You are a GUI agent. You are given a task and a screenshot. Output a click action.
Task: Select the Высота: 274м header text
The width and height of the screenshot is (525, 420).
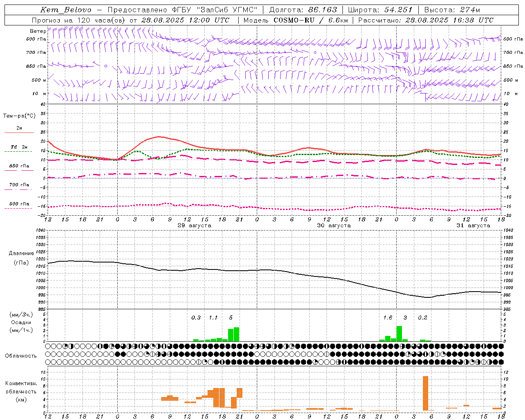pyautogui.click(x=452, y=10)
